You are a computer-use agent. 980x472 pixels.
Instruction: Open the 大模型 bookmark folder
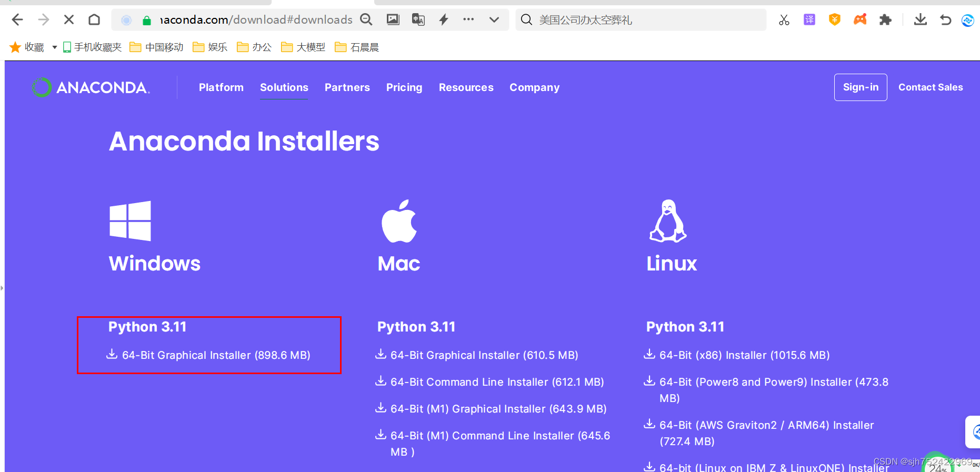tap(303, 47)
